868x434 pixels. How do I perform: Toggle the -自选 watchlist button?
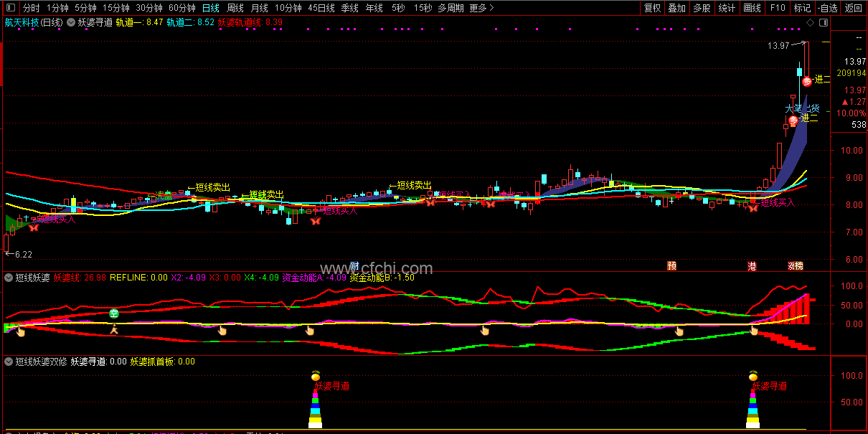coord(827,8)
